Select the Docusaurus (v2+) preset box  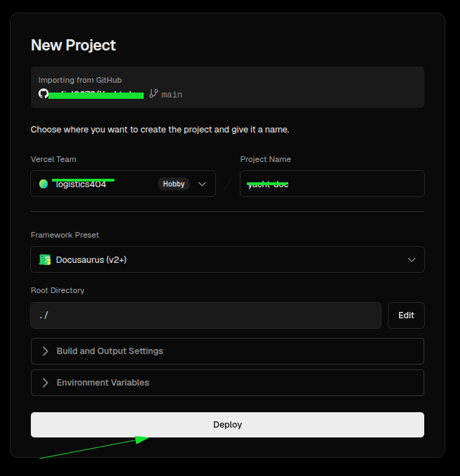(x=227, y=259)
